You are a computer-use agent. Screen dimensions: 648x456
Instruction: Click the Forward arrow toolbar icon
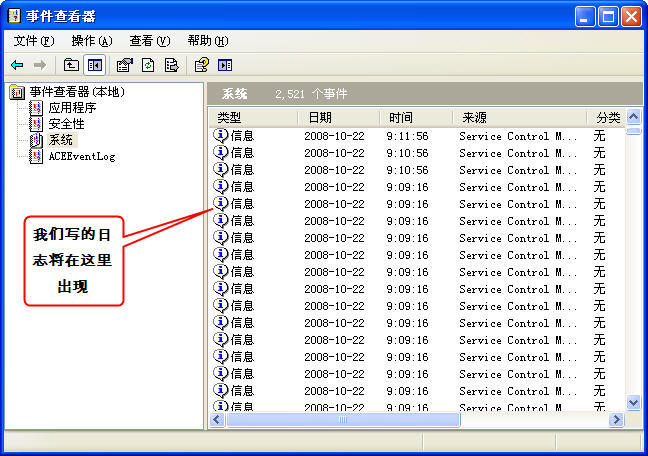coord(40,65)
